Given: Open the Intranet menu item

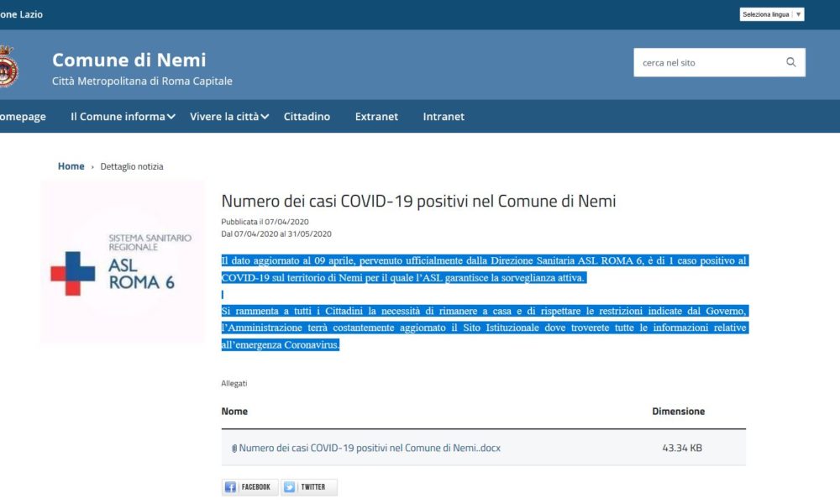Looking at the screenshot, I should [444, 116].
